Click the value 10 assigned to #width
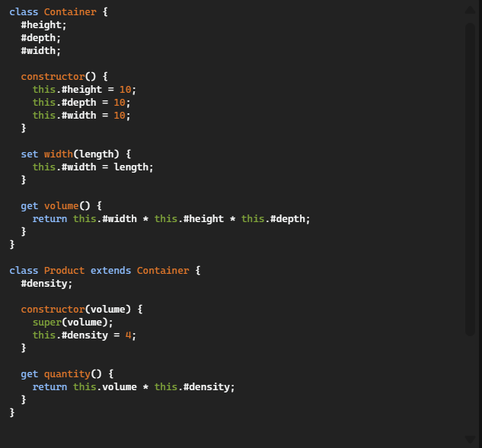Image resolution: width=482 pixels, height=448 pixels. [x=120, y=116]
